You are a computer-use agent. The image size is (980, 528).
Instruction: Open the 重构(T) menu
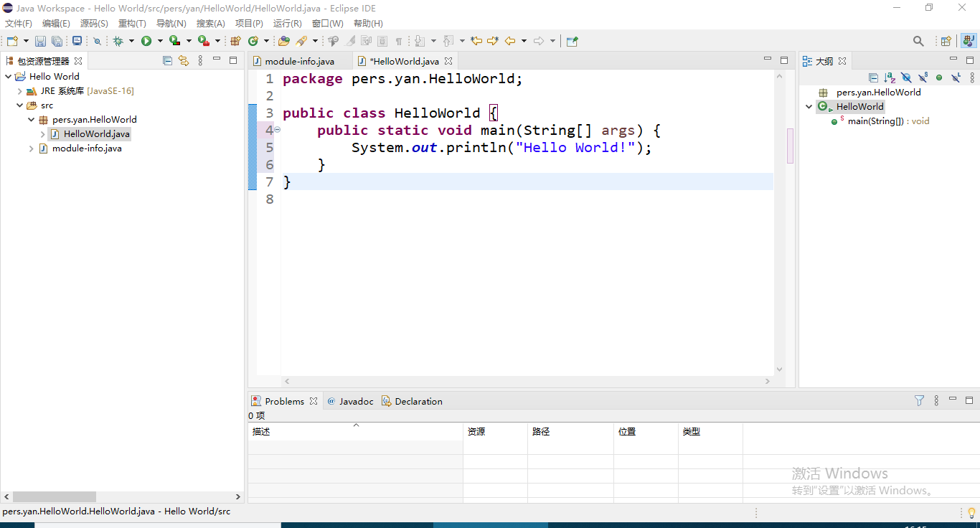(x=132, y=24)
